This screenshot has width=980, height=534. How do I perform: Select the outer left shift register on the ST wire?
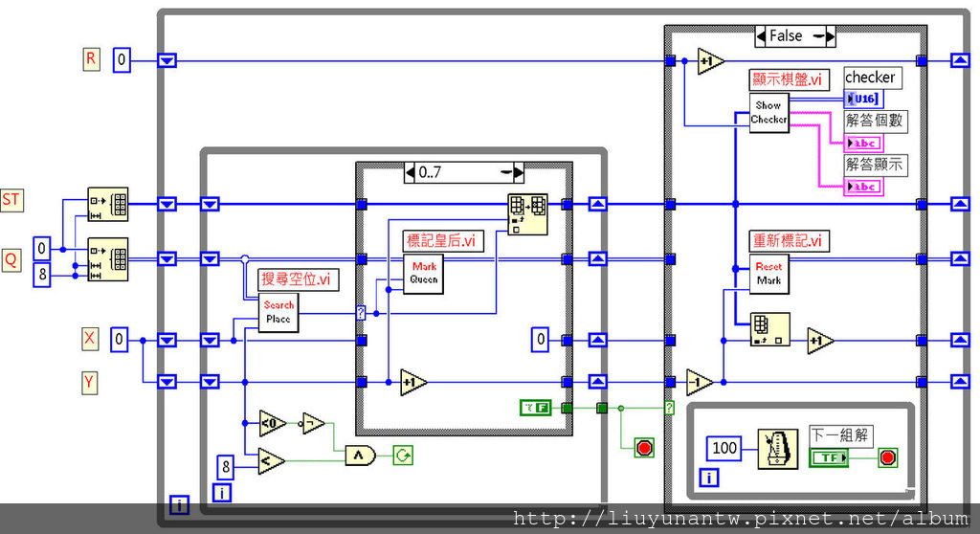[167, 204]
